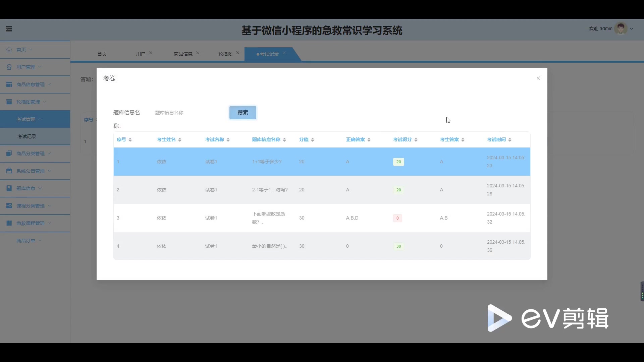
Task: Sort by 考试得分 column arrows
Action: tap(416, 140)
